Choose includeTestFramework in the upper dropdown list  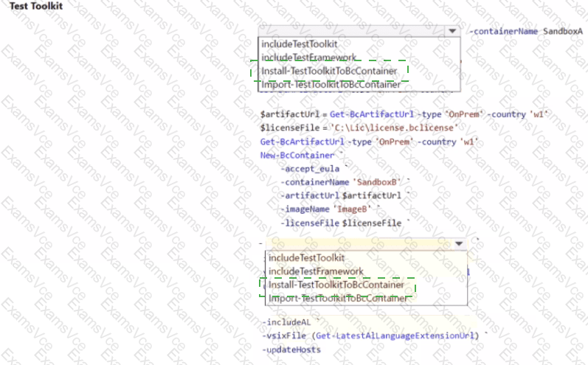[x=309, y=58]
